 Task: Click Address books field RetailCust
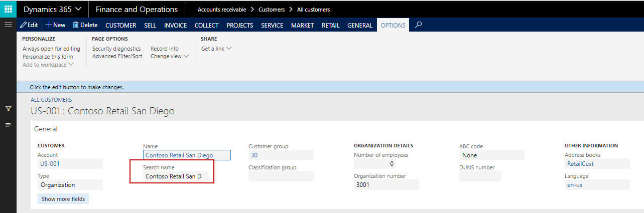coord(597,163)
